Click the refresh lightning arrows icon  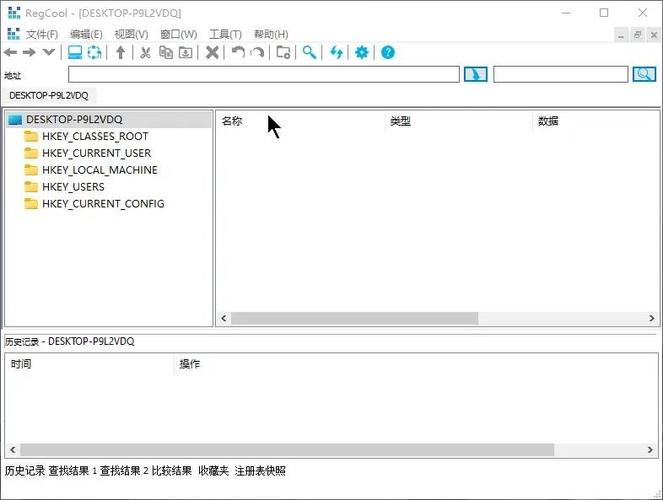(336, 52)
